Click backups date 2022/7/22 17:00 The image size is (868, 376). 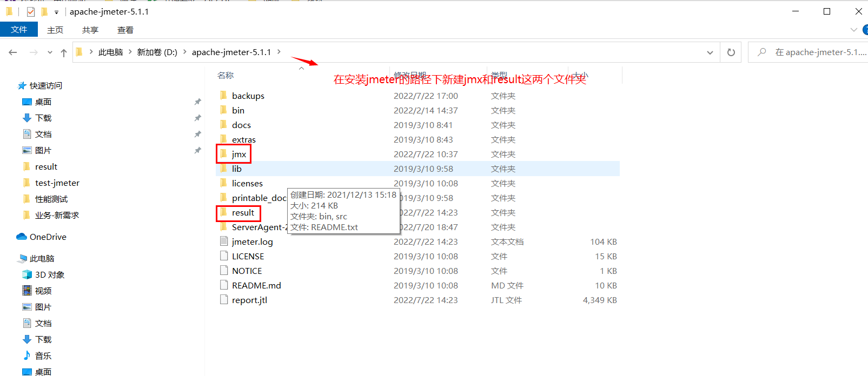click(x=426, y=96)
